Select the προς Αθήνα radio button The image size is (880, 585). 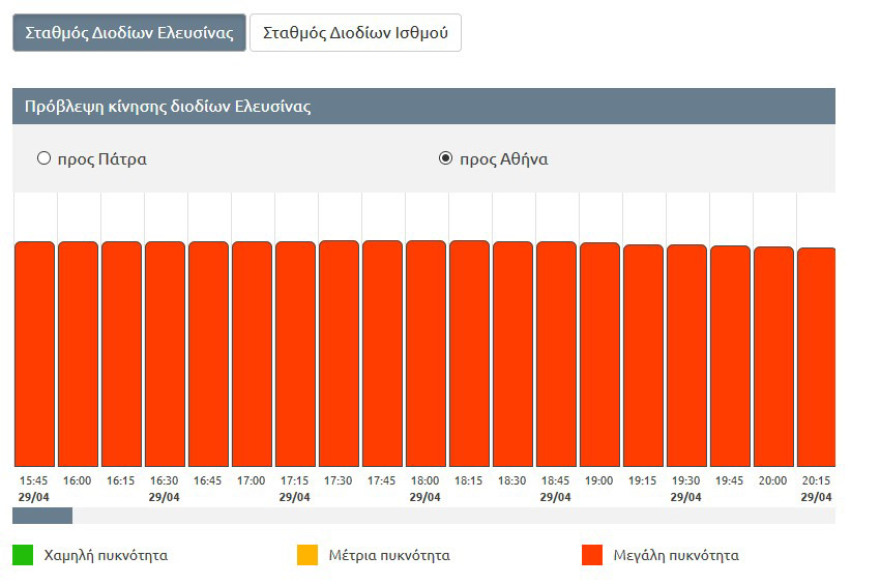coord(446,159)
